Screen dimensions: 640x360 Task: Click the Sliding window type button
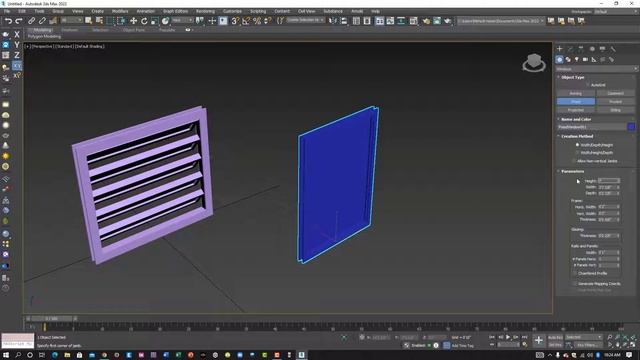pyautogui.click(x=615, y=110)
